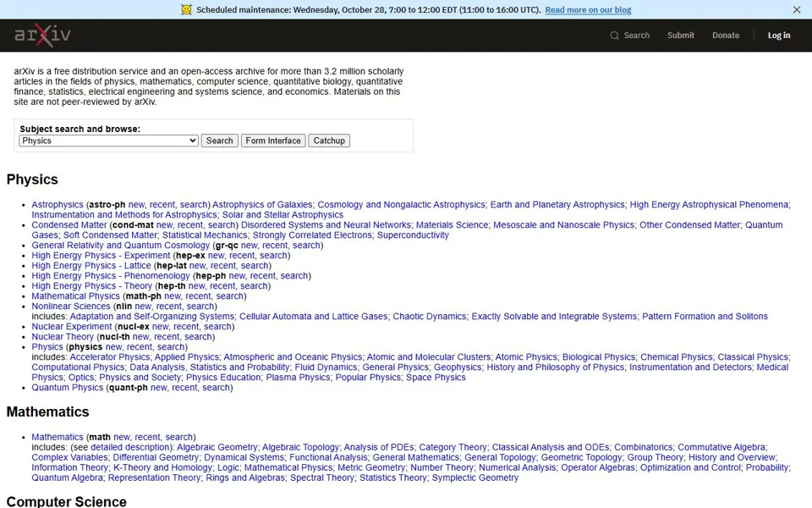Open Pattern Formation and Solitons

pyautogui.click(x=705, y=316)
